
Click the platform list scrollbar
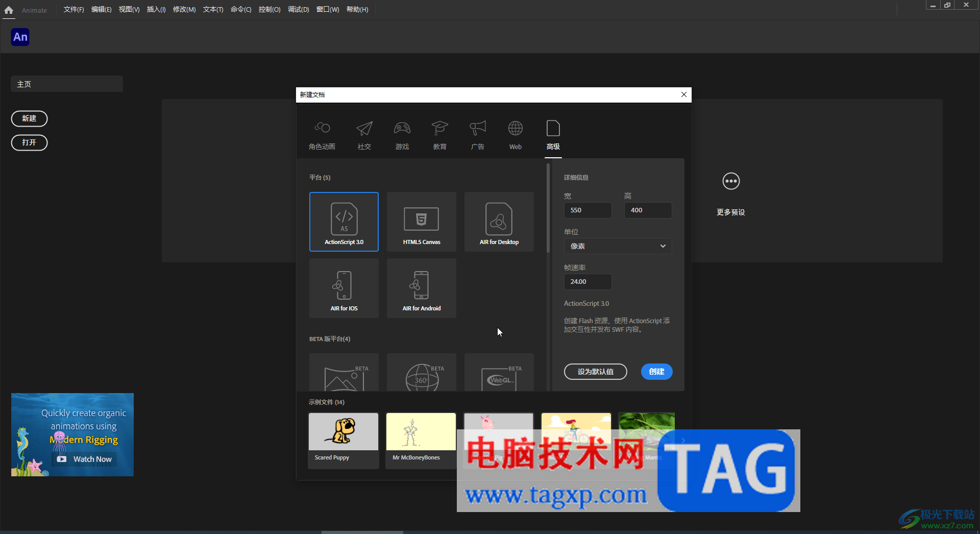tap(548, 208)
